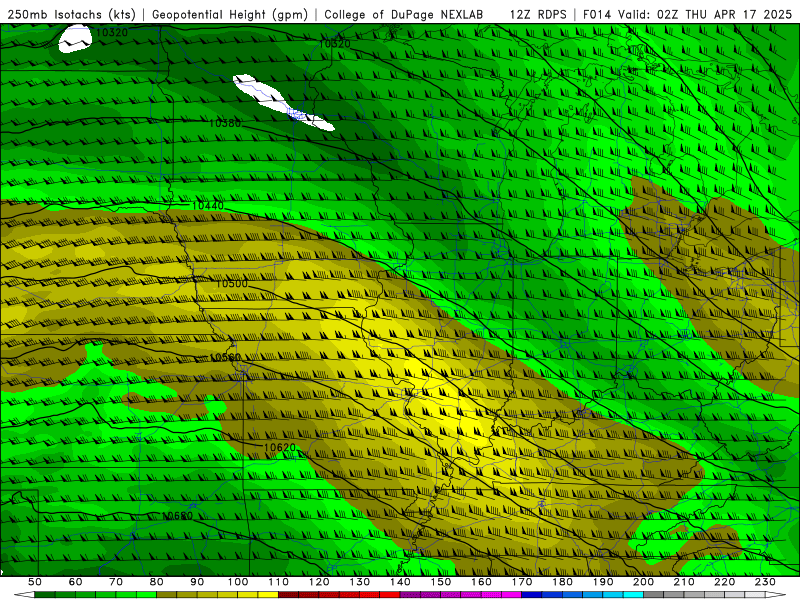Click the 10320 contour label beside the white patch
The width and height of the screenshot is (800, 600).
[112, 33]
